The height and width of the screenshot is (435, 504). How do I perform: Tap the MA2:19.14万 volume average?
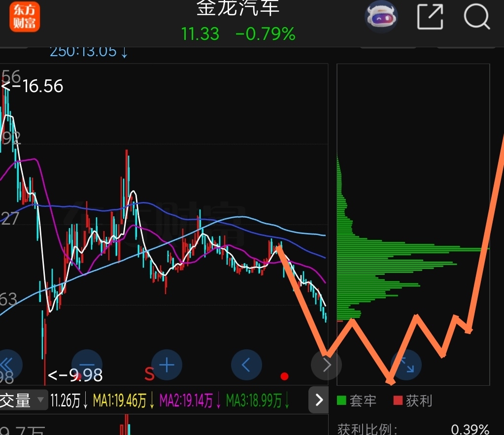point(186,401)
